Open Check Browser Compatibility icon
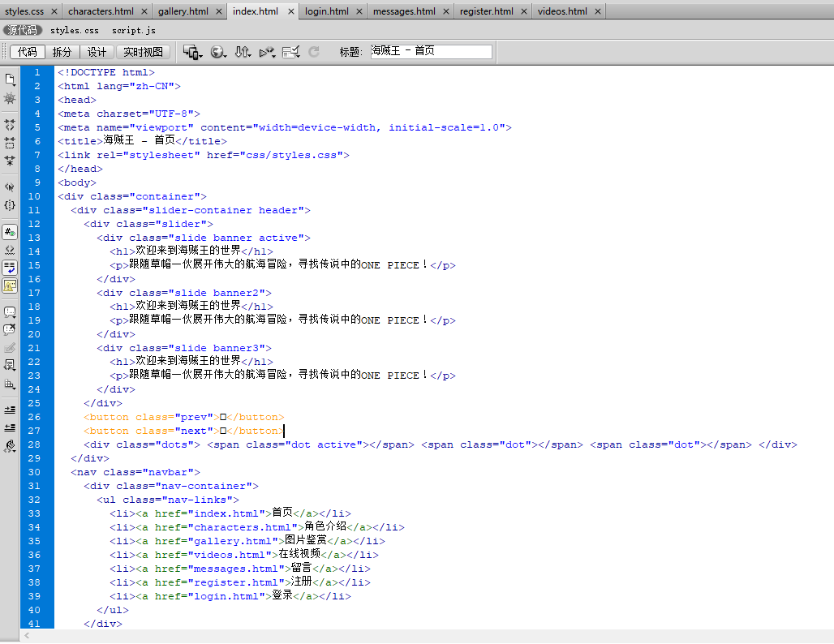 (291, 52)
